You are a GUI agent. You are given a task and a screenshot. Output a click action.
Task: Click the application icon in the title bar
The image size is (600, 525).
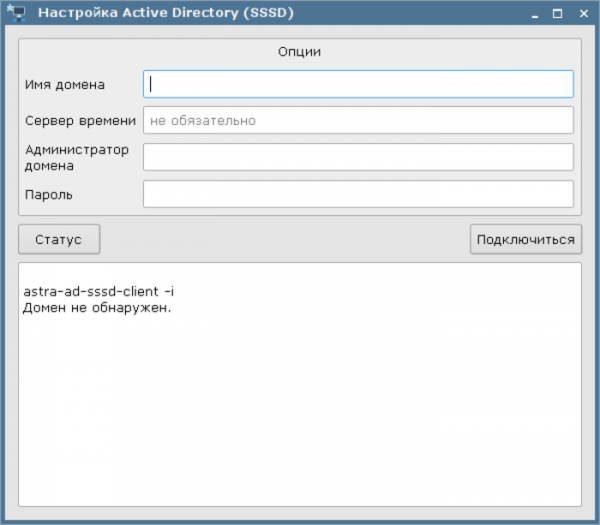pyautogui.click(x=16, y=14)
